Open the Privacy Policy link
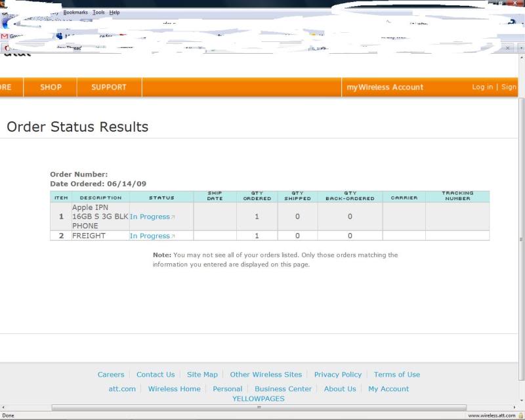This screenshot has width=525, height=420. click(338, 375)
